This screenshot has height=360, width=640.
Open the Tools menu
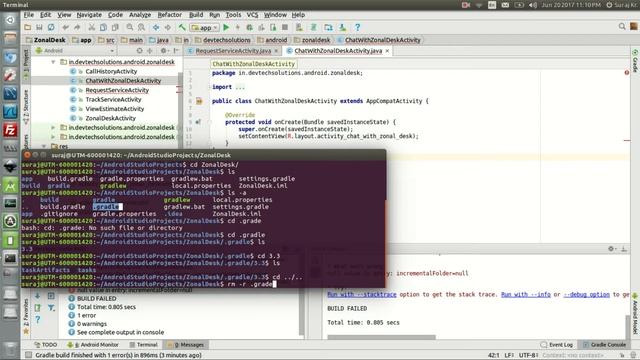click(x=233, y=15)
